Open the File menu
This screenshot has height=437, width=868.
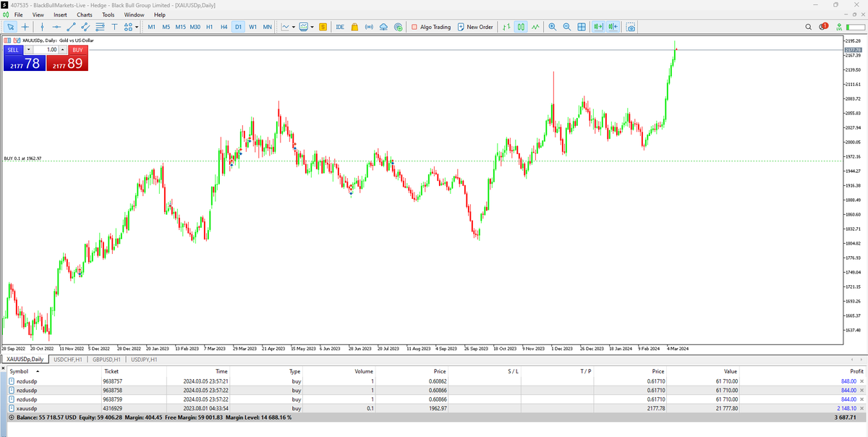tap(18, 14)
